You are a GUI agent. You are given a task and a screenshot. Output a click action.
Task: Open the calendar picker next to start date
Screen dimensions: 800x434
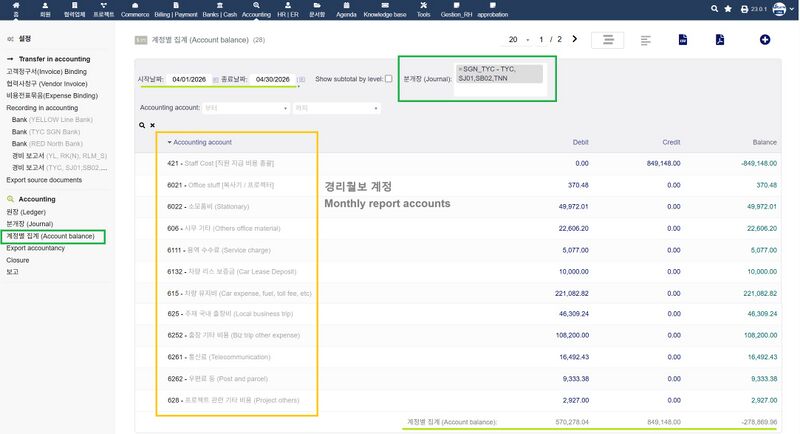[x=215, y=80]
